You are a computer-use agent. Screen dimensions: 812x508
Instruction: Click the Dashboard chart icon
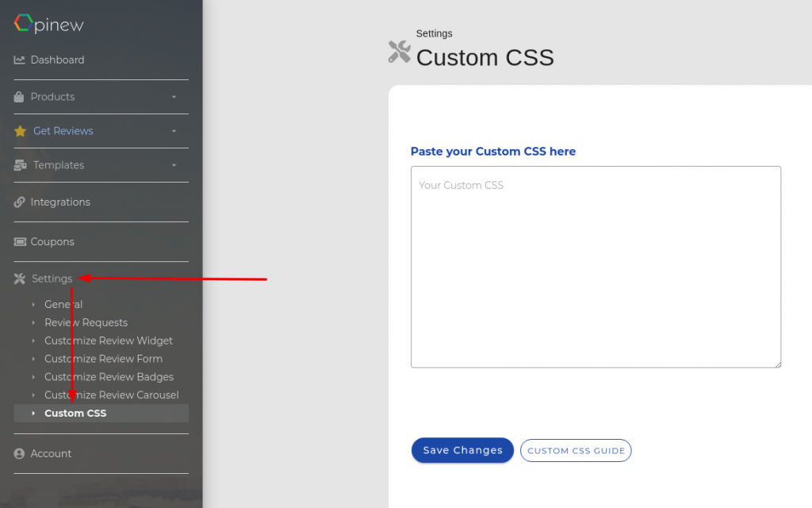tap(20, 60)
